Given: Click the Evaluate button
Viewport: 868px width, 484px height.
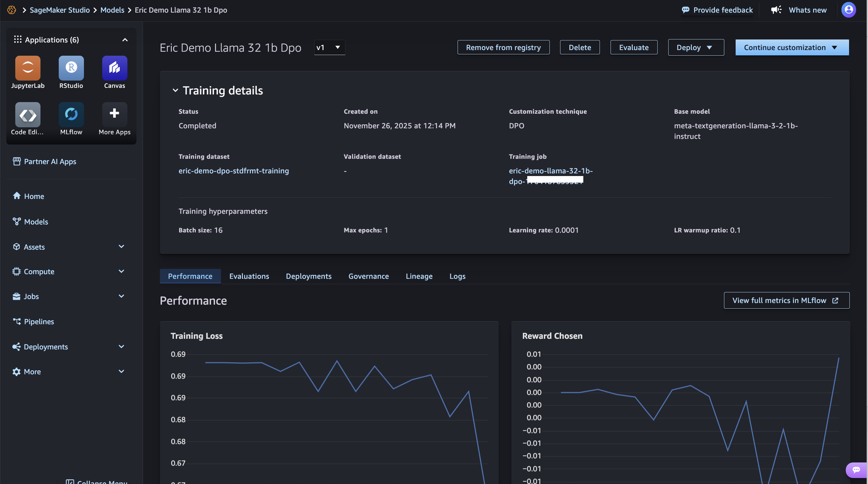Looking at the screenshot, I should pyautogui.click(x=634, y=47).
